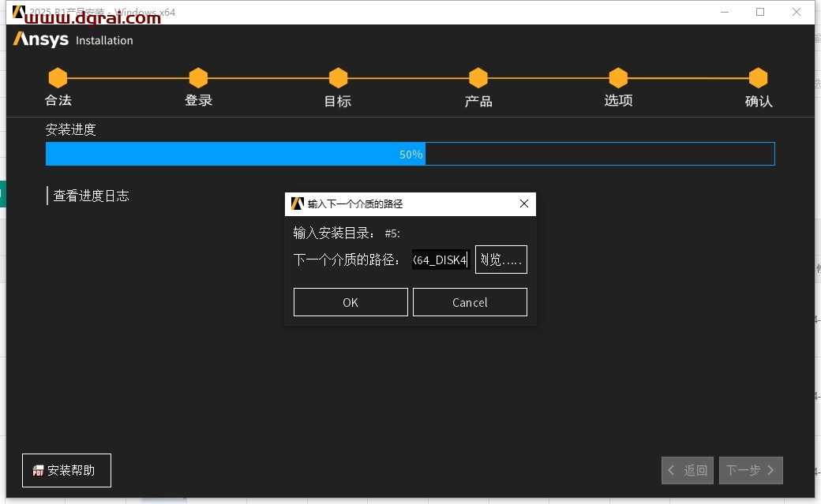
Task: Click the 目标 step label
Action: point(338,101)
